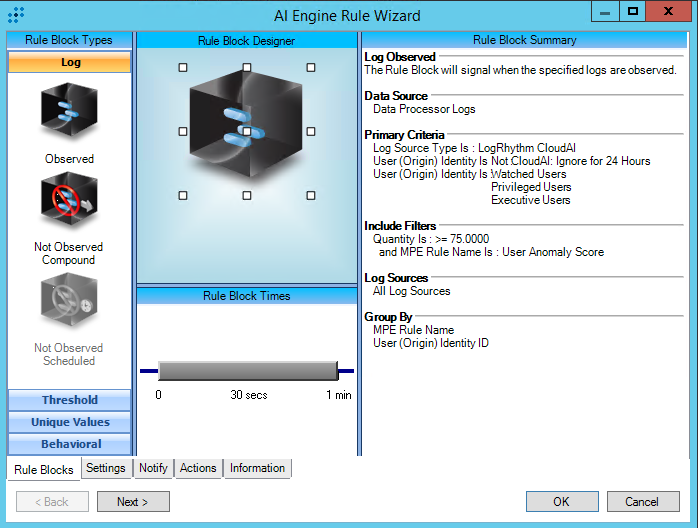Click the LogRhythm app icon in title bar
This screenshot has width=698, height=528.
(x=16, y=15)
